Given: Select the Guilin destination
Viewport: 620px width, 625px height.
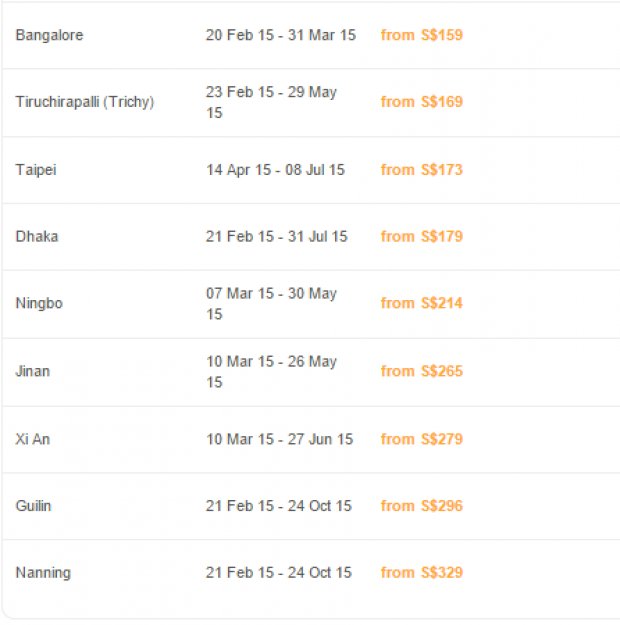Looking at the screenshot, I should coord(33,506).
